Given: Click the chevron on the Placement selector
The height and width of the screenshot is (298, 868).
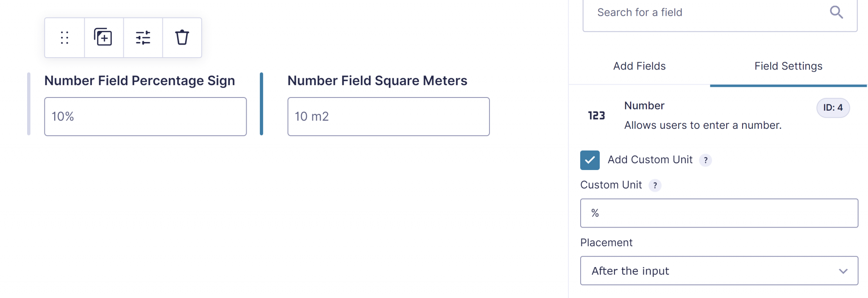Looking at the screenshot, I should click(x=843, y=270).
